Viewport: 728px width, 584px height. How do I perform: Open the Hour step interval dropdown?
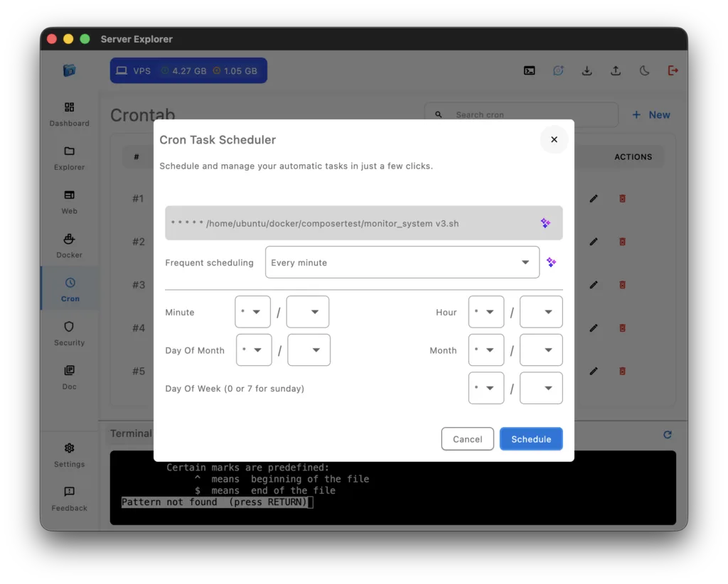click(541, 312)
